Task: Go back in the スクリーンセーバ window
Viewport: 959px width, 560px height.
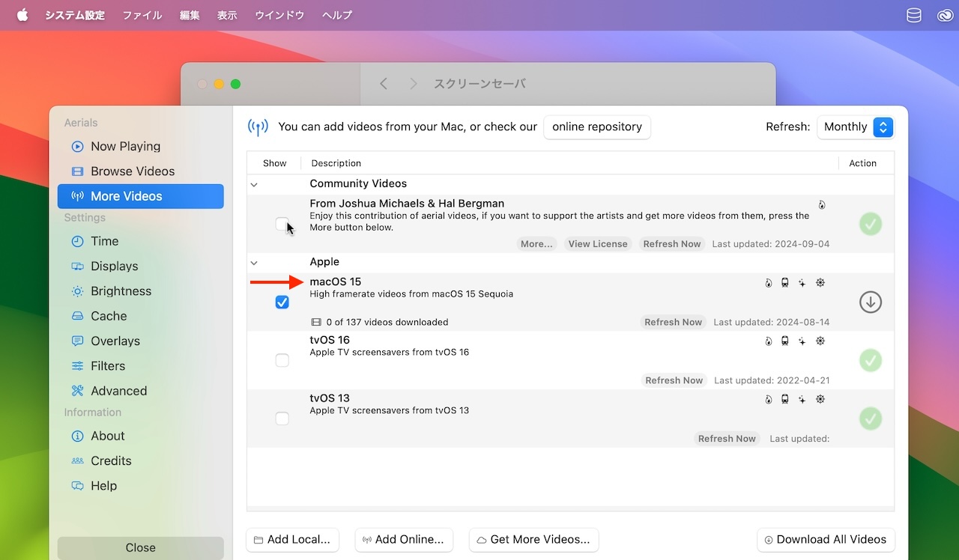Action: coord(384,84)
